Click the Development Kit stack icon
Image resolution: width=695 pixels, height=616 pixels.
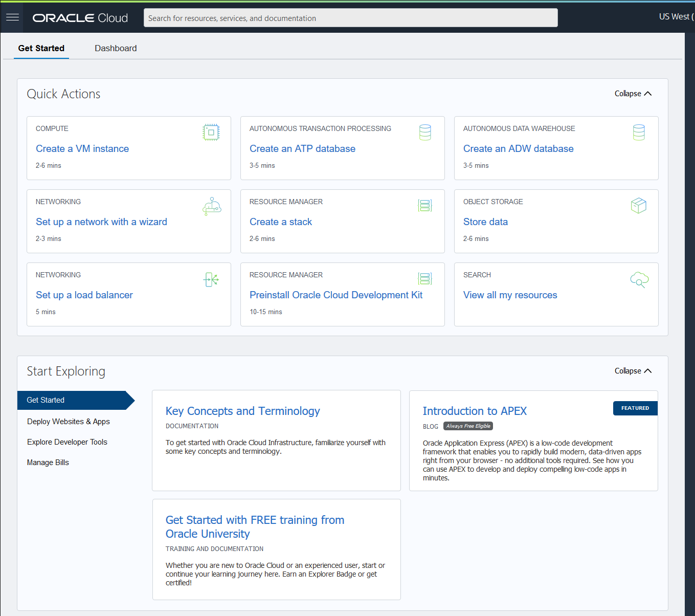425,279
